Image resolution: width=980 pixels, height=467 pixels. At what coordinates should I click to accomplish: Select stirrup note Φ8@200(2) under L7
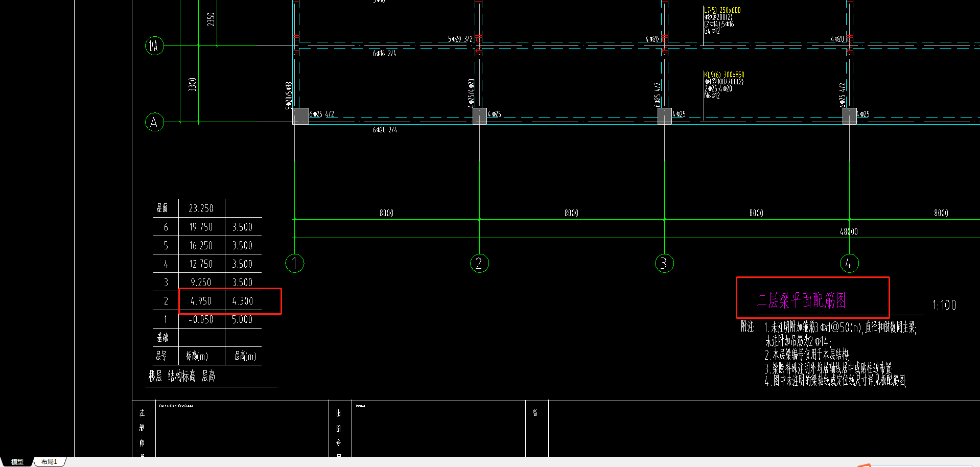click(x=718, y=17)
